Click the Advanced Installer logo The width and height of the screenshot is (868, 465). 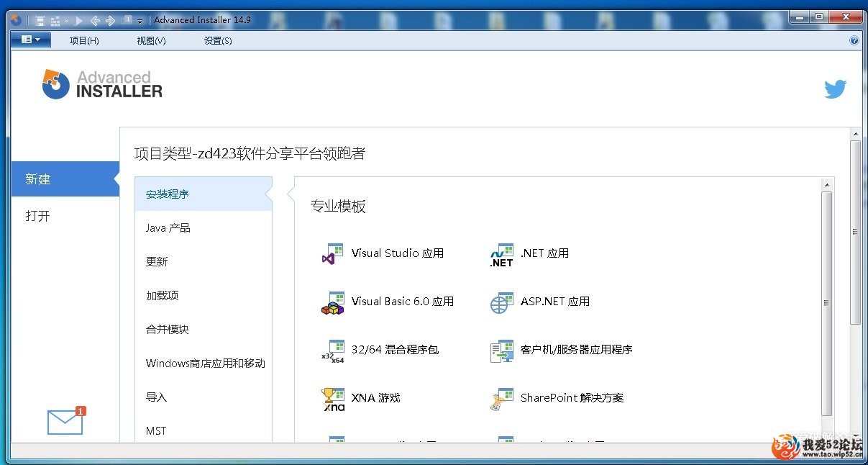click(x=102, y=84)
